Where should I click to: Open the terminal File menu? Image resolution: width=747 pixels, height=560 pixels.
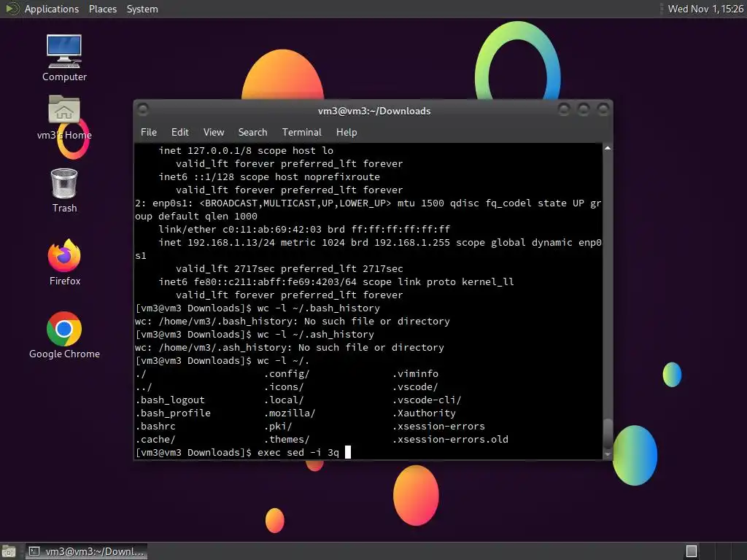point(149,132)
